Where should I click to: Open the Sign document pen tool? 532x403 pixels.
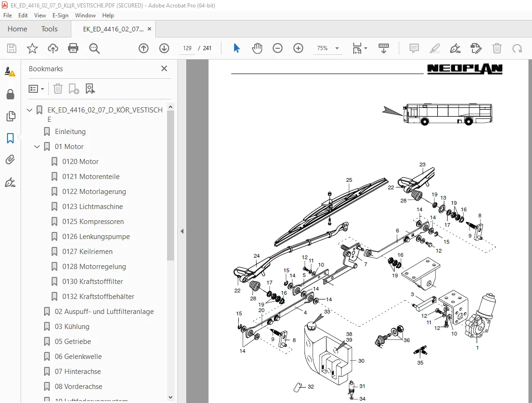click(456, 48)
